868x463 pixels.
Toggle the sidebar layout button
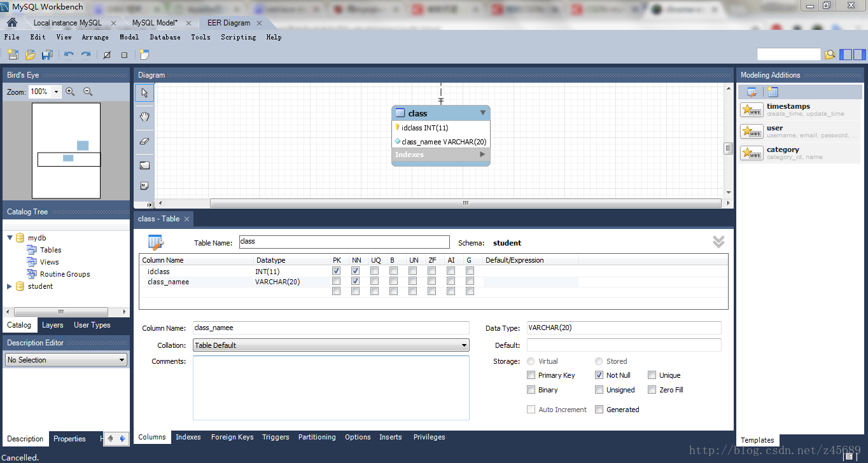point(846,55)
